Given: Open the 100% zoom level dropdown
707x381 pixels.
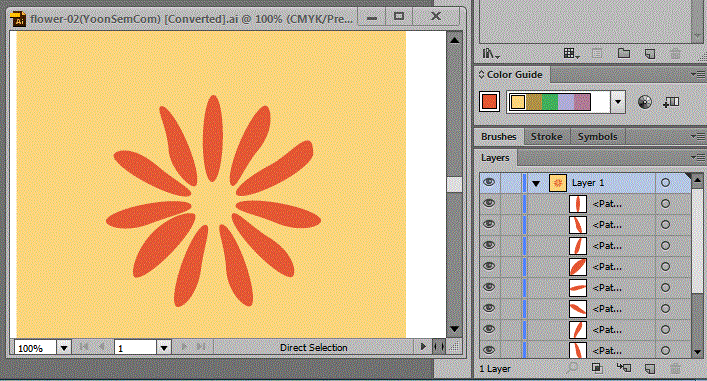Looking at the screenshot, I should tap(64, 348).
